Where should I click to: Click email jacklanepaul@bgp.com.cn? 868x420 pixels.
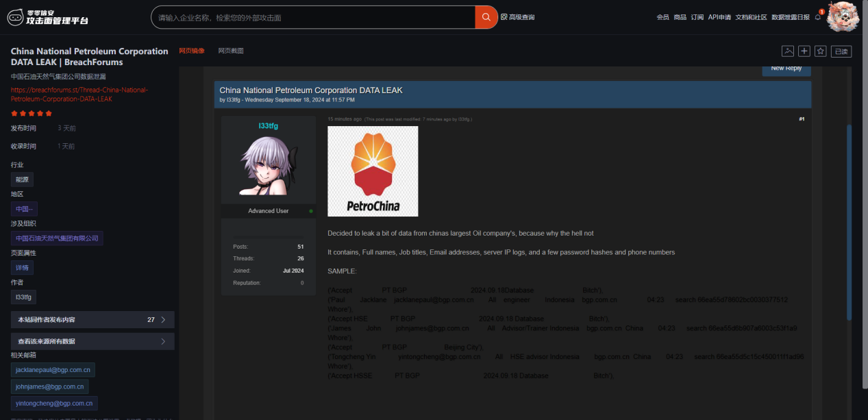pos(53,370)
